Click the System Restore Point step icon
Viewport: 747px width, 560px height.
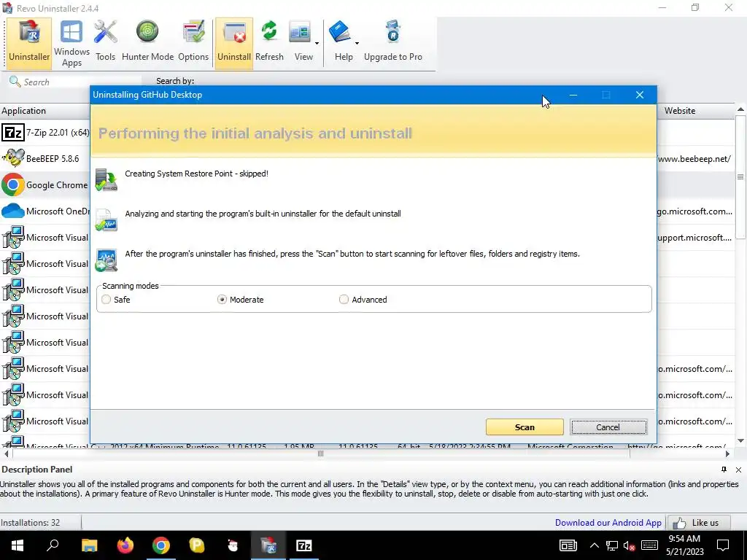tap(107, 179)
